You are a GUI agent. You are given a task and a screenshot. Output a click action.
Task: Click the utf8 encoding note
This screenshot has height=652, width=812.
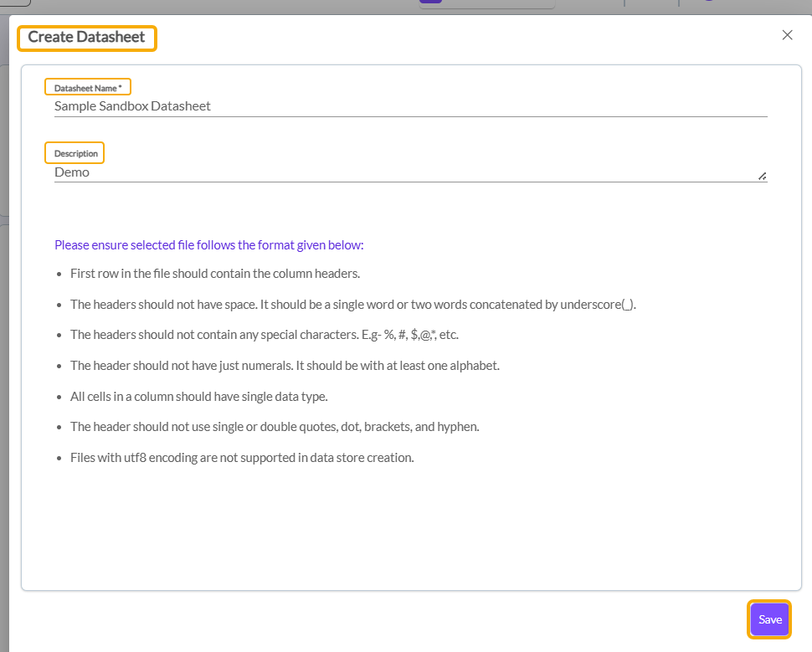[242, 458]
